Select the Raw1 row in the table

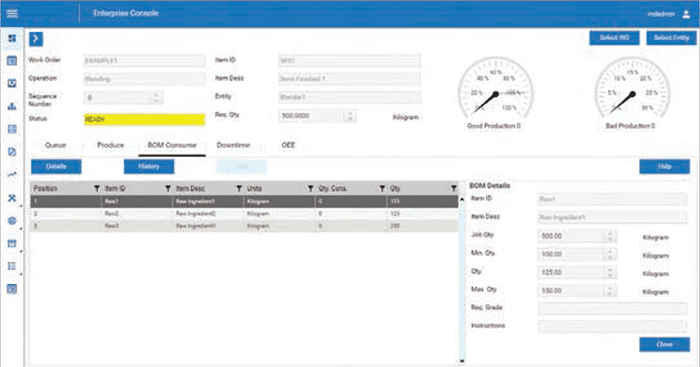click(244, 201)
